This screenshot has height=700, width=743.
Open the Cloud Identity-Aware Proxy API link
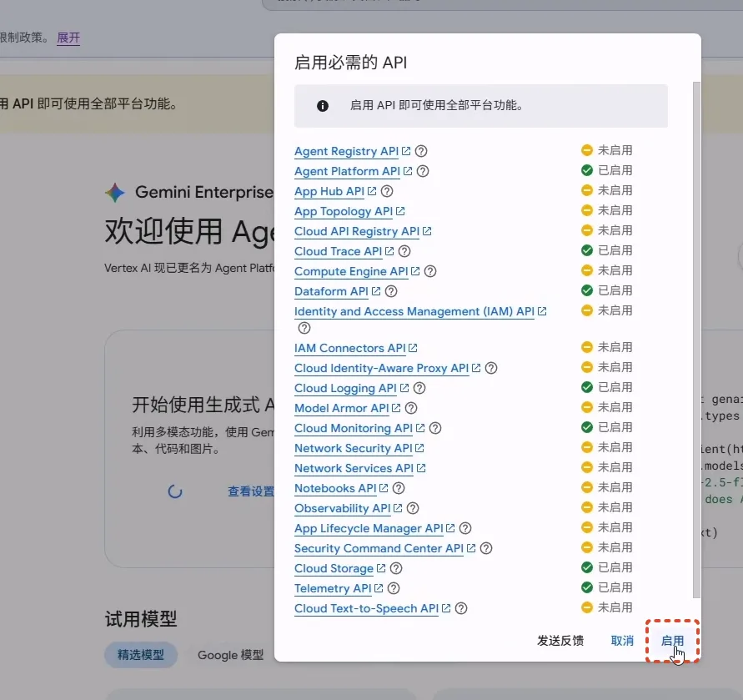pos(381,368)
